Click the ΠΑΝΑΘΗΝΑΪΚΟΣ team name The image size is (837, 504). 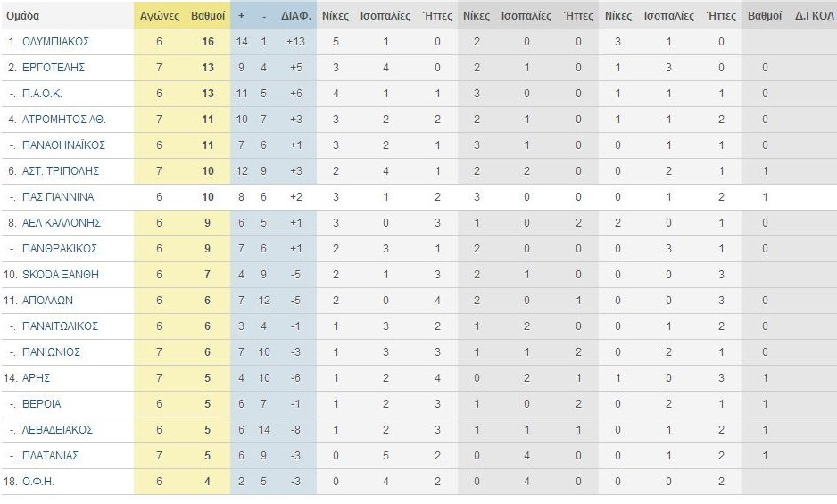point(63,145)
